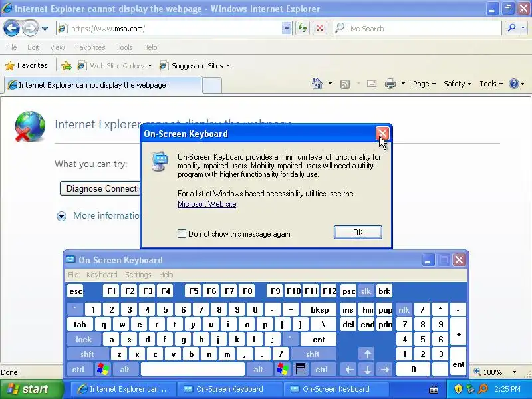532x399 pixels.
Task: Click the RSS feeds icon
Action: [x=345, y=84]
